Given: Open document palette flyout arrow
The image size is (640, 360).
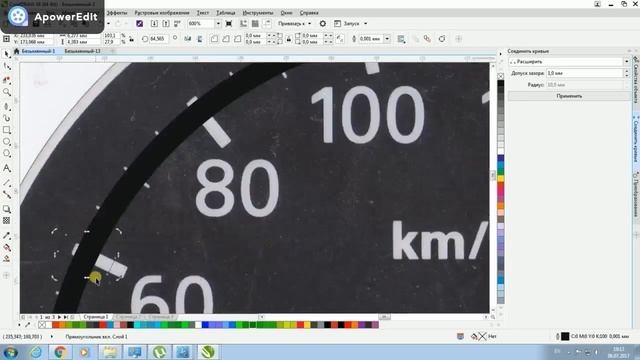Looking at the screenshot, I should click(19, 325).
